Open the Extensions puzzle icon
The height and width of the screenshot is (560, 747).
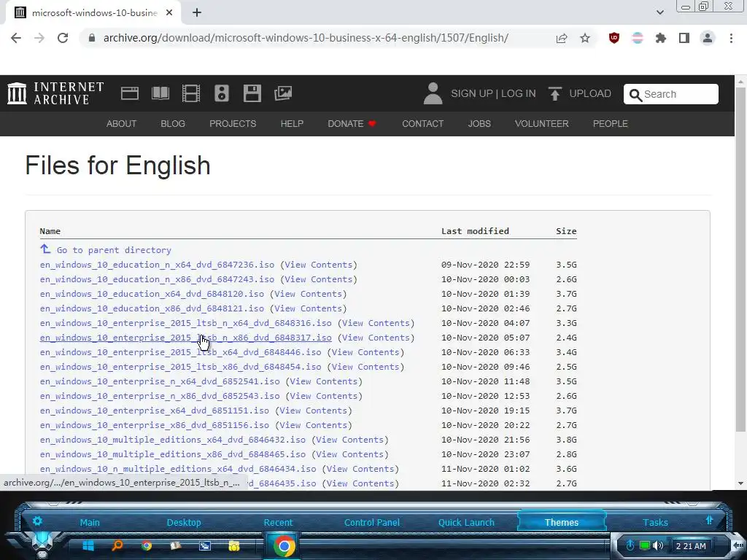point(660,38)
